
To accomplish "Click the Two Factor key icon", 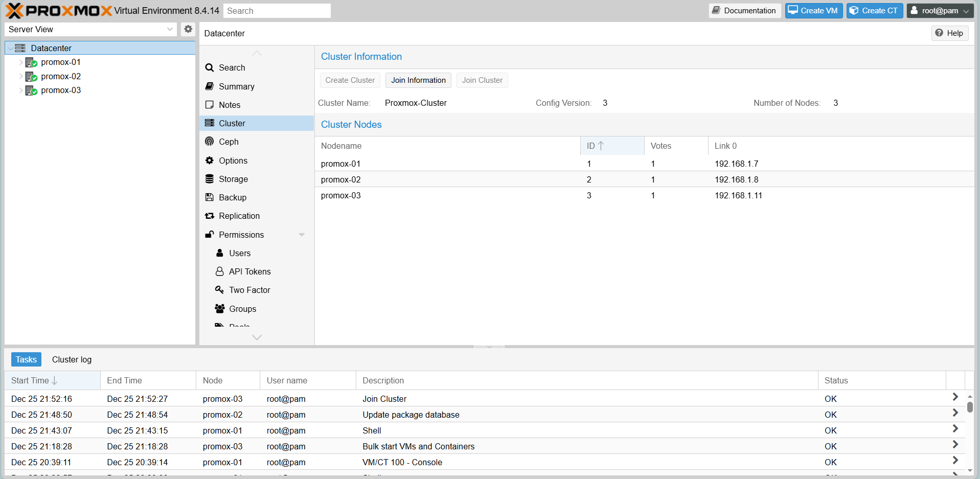I will point(219,290).
